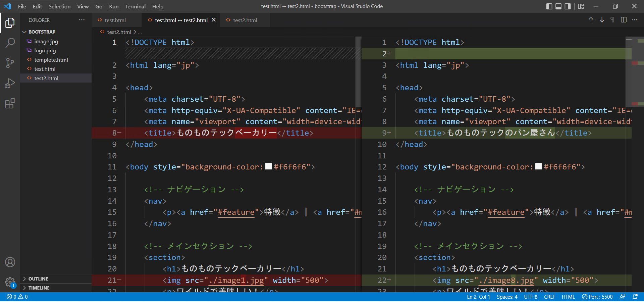Open the Help menu
644x302 pixels.
coord(158,6)
